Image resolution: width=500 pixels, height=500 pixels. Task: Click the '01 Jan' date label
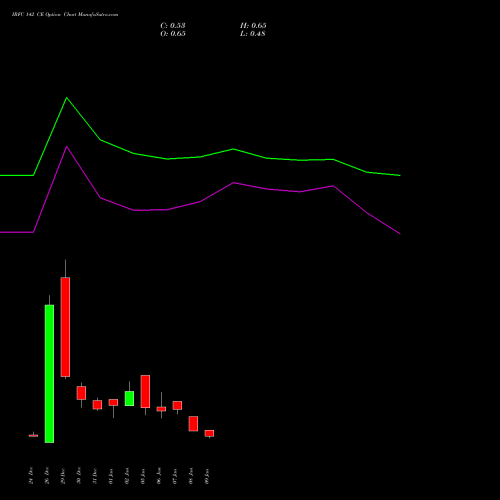pyautogui.click(x=111, y=476)
